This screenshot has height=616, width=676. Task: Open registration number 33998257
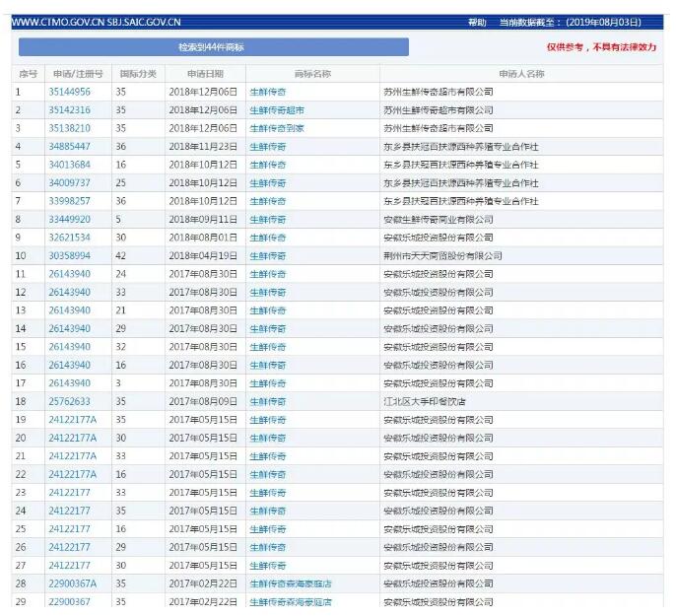tap(70, 201)
